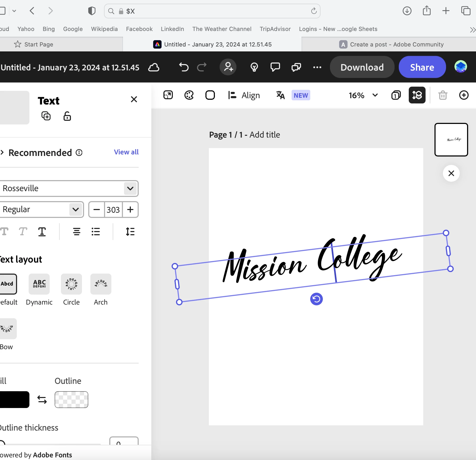Click the undo arrow in the header
The width and height of the screenshot is (476, 460).
coord(184,67)
